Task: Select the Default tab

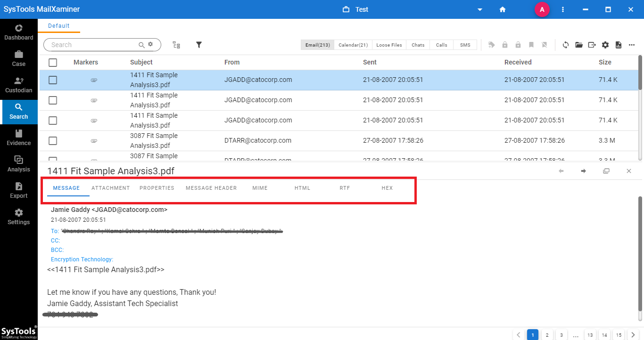Action: point(59,26)
